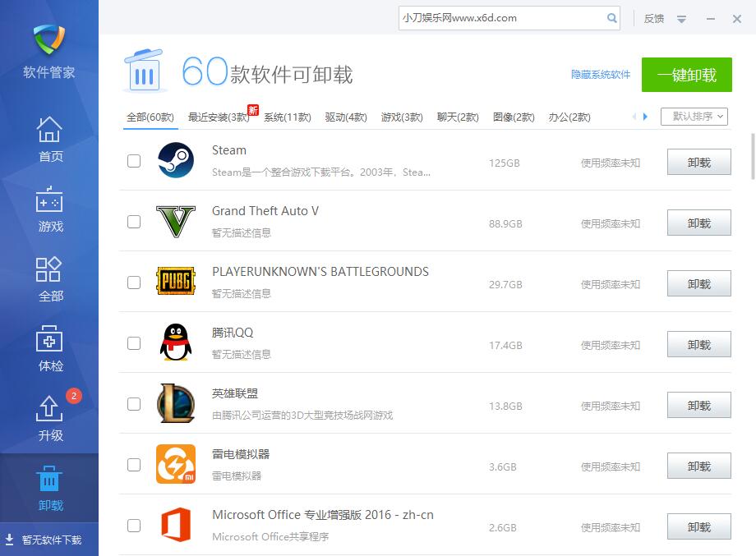
Task: Click the vertical scrollbar thumb
Action: [x=752, y=156]
